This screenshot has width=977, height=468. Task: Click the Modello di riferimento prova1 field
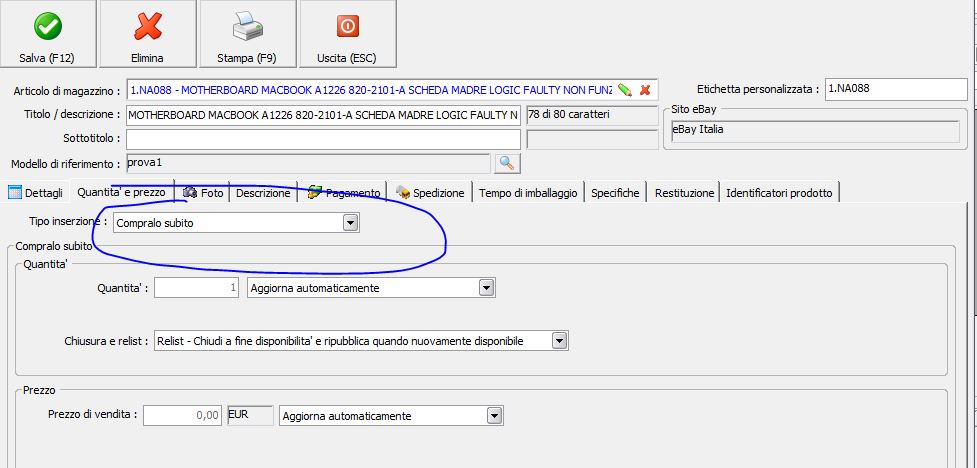pos(308,163)
